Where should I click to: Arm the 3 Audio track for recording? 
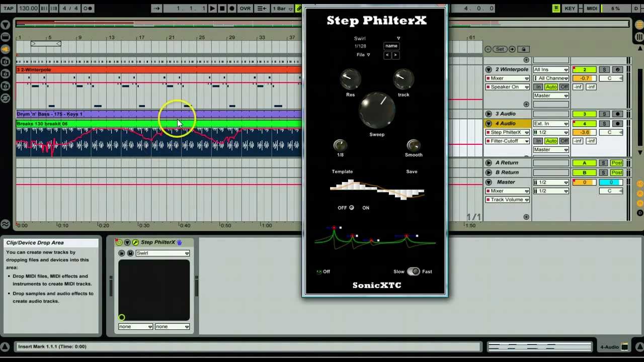618,114
